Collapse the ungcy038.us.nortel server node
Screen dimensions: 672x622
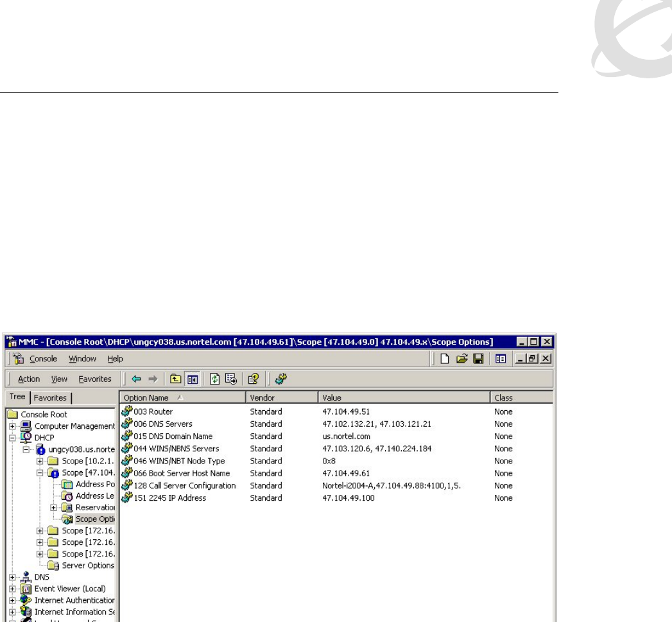coord(26,450)
